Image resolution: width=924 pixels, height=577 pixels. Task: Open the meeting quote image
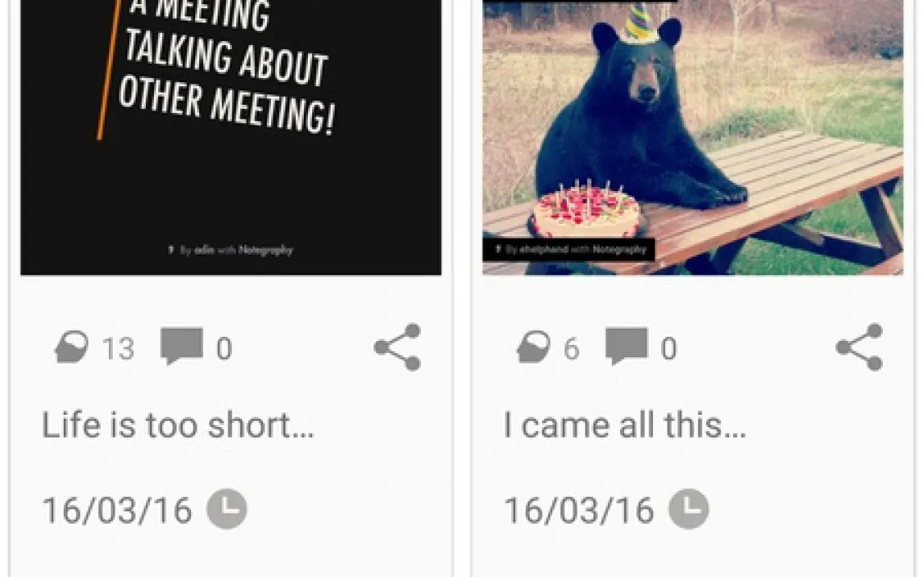tap(231, 137)
